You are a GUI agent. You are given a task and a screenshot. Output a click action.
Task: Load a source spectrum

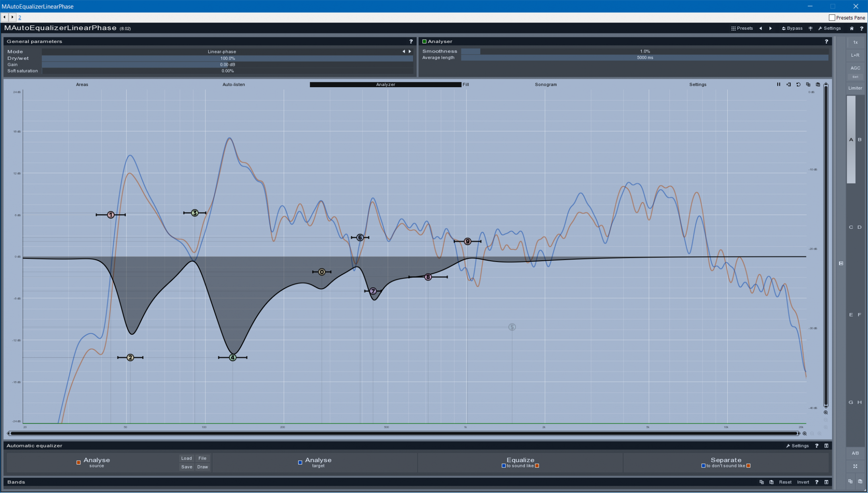coord(186,458)
